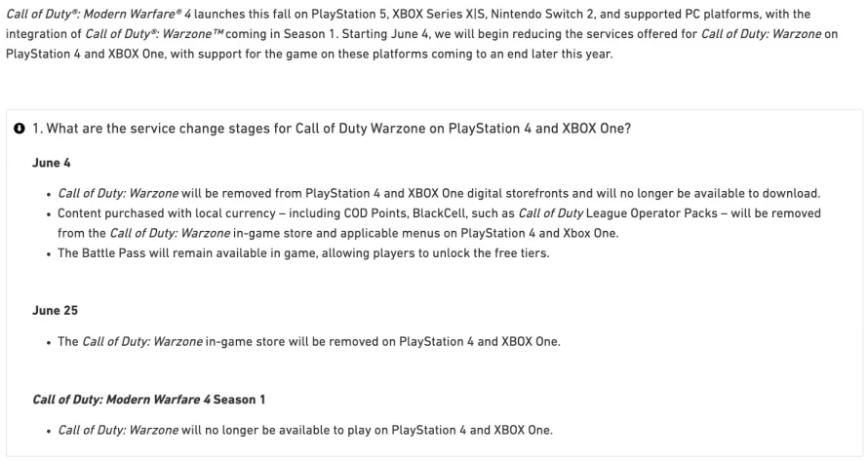Click the italic "Call of Duty®: Modern Warfare® 4" title

pos(99,14)
